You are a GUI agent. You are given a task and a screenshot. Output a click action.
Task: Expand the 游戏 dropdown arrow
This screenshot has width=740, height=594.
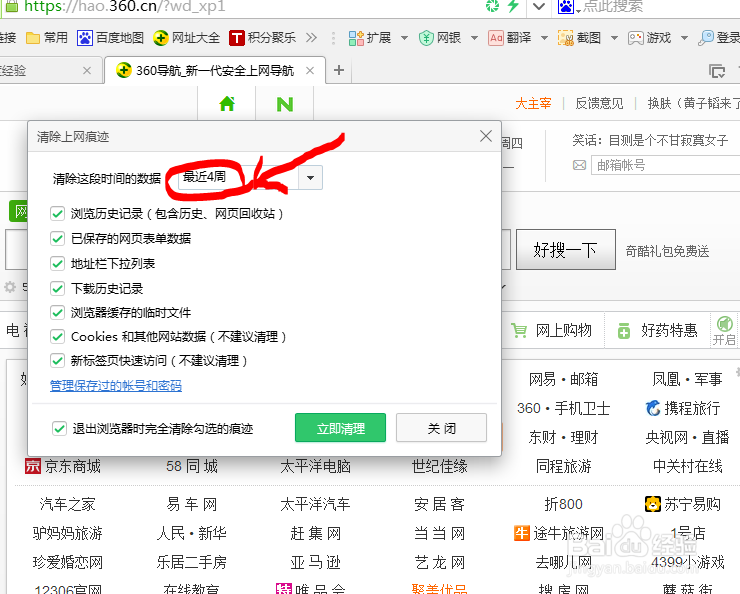684,38
